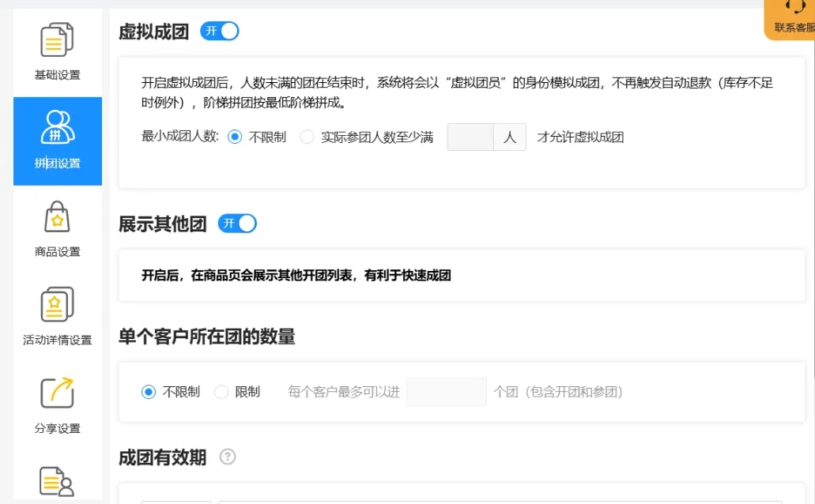This screenshot has width=815, height=504.
Task: Click the 联系客服 headset icon
Action: click(x=794, y=6)
